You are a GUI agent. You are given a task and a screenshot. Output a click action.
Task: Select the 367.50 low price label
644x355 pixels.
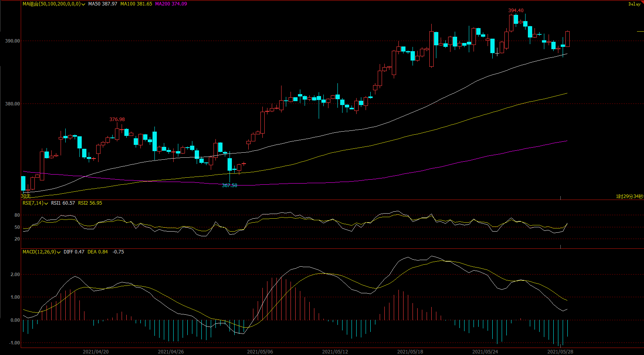(x=230, y=186)
